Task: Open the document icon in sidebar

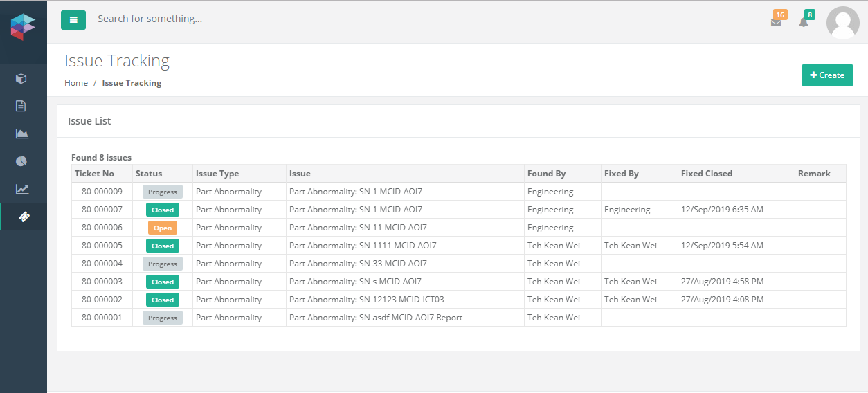Action: pos(21,106)
